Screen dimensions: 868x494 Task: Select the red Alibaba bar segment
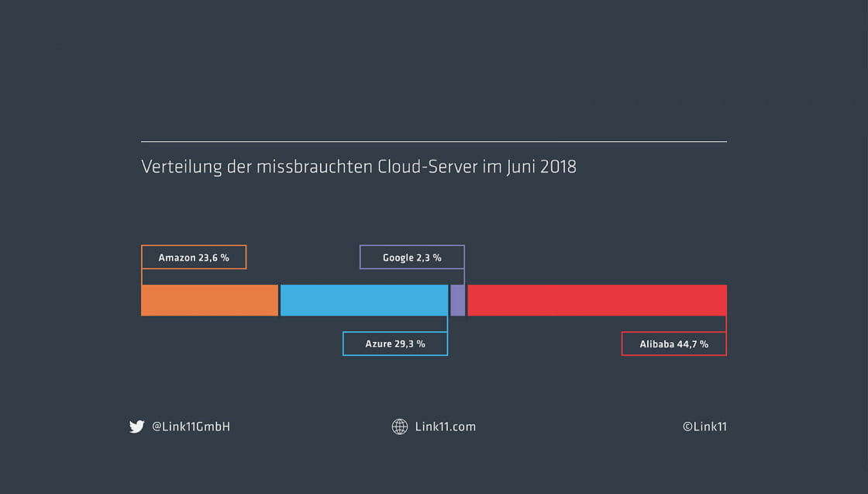597,300
